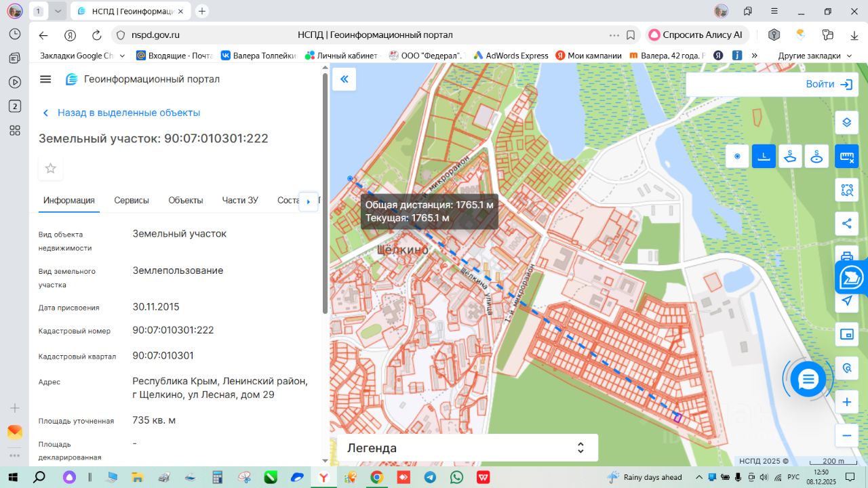Open the hamburger main menu
Screen dimensions: 868x488
tap(45, 79)
